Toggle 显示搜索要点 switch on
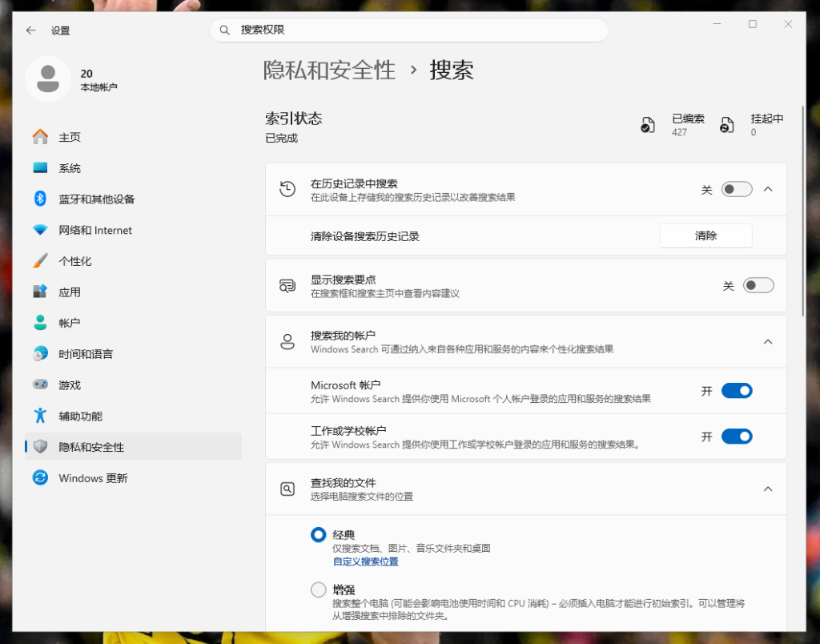Screen dimensions: 820x644 [759, 285]
